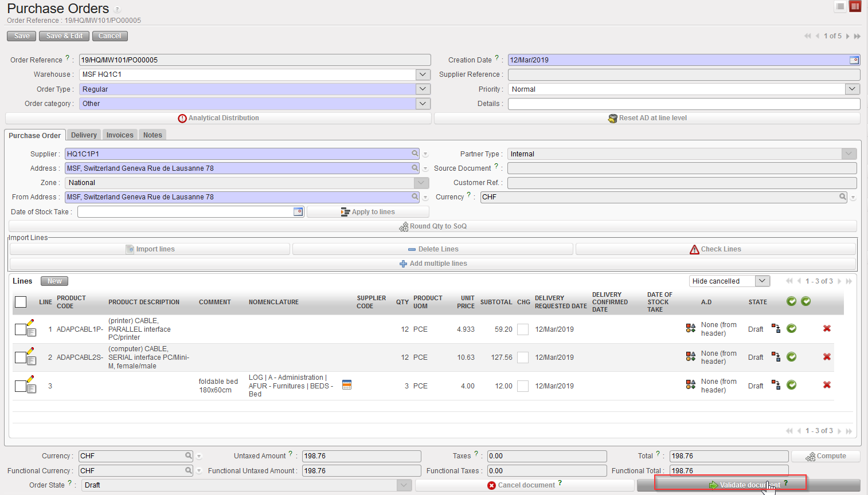Open the Priority dropdown
The width and height of the screenshot is (868, 495).
tap(853, 89)
